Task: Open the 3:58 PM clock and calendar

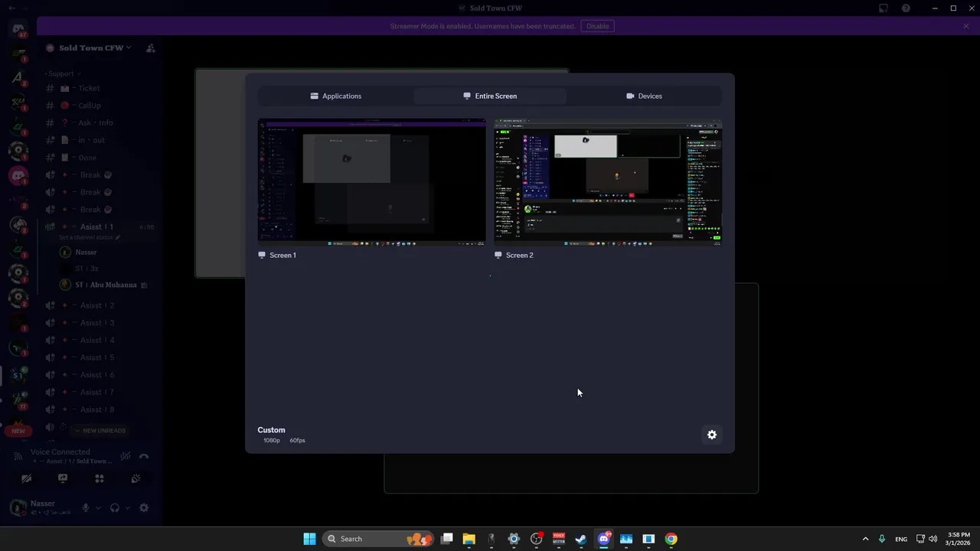Action: tap(958, 539)
